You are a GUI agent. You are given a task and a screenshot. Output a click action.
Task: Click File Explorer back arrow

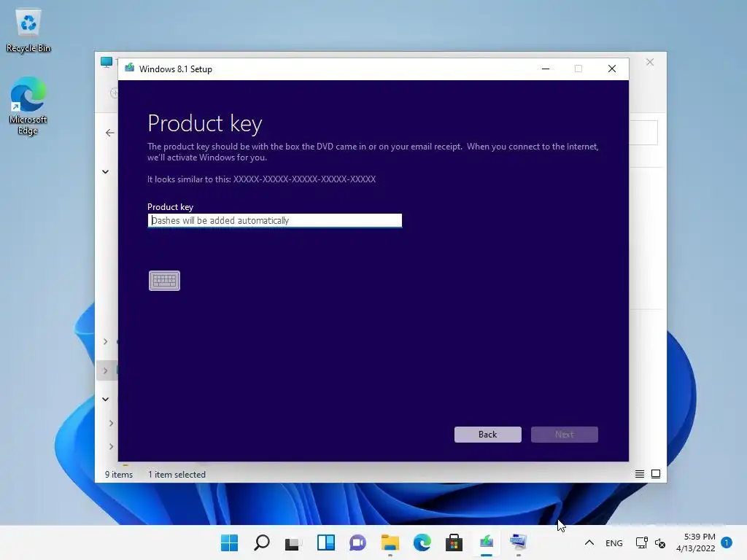(110, 133)
